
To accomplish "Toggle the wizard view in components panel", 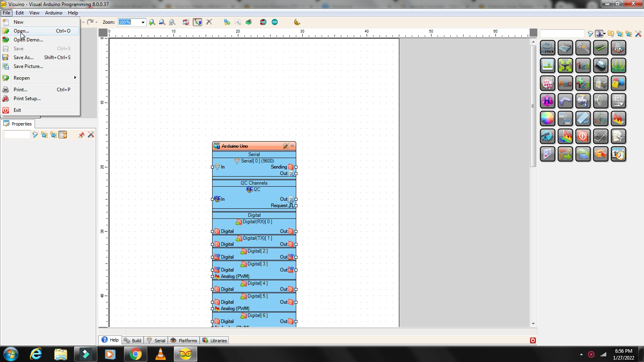I will tap(600, 34).
